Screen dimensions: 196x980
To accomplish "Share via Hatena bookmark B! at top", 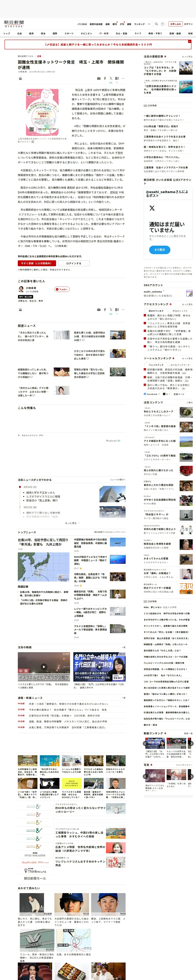I will (x=117, y=78).
